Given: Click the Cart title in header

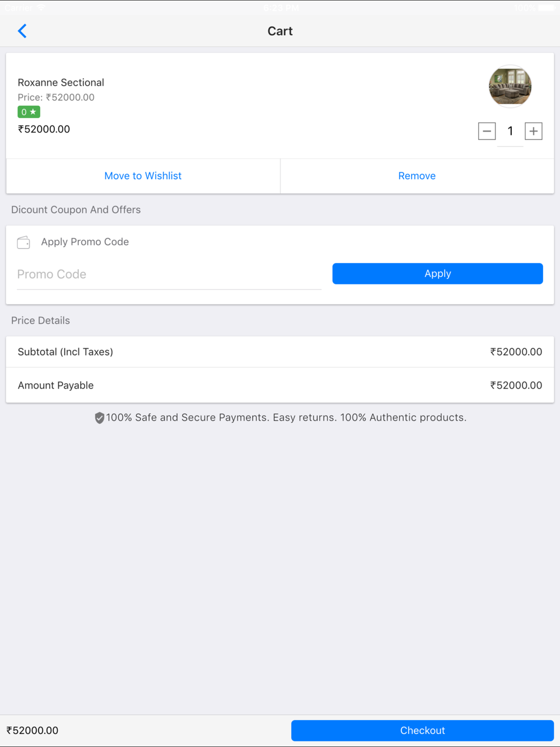Looking at the screenshot, I should 280,31.
